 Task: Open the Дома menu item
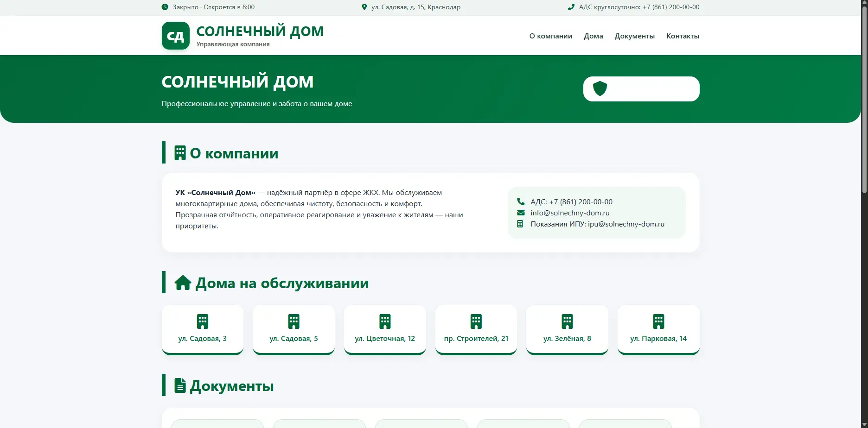[594, 36]
